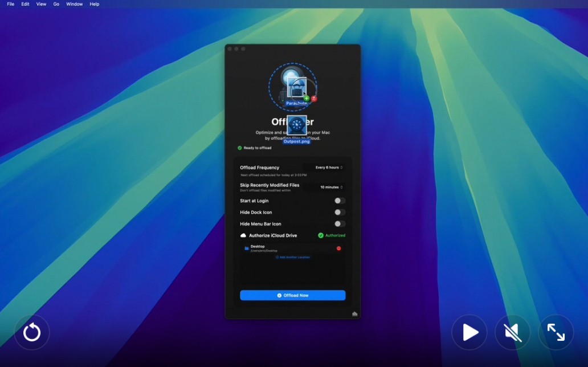Screen dimensions: 588x367
Task: Click the restart video icon
Action: coord(32,332)
